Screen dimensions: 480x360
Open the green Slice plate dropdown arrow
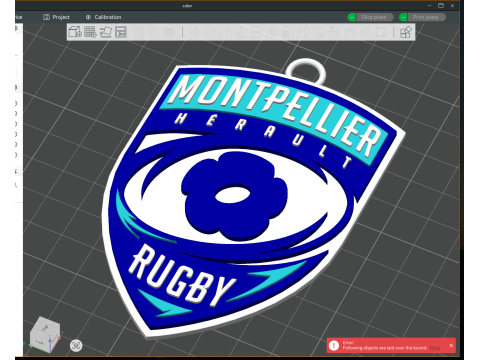[352, 17]
